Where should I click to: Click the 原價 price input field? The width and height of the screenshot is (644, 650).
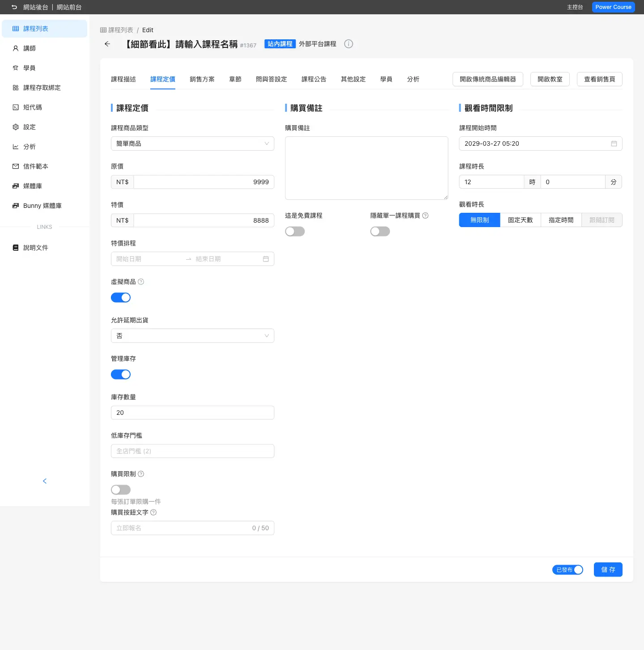tap(204, 182)
